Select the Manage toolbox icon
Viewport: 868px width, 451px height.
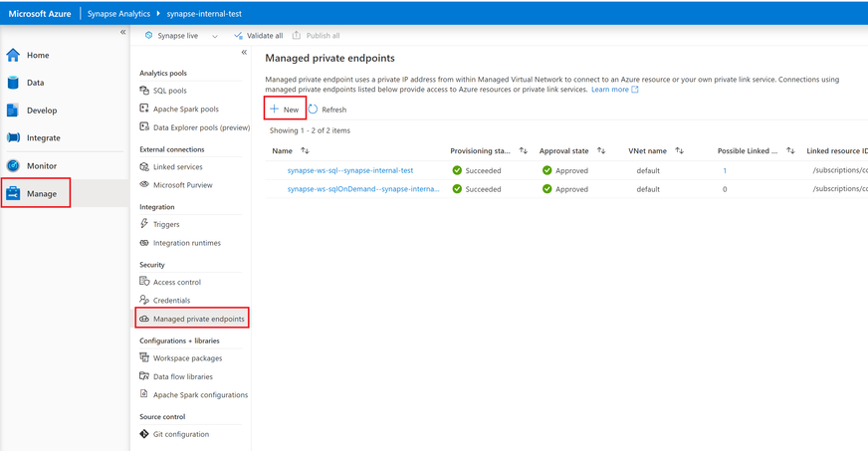[x=13, y=193]
